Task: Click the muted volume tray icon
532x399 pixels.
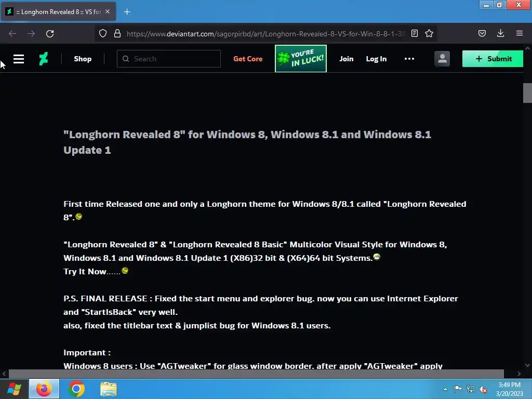Action: point(483,389)
